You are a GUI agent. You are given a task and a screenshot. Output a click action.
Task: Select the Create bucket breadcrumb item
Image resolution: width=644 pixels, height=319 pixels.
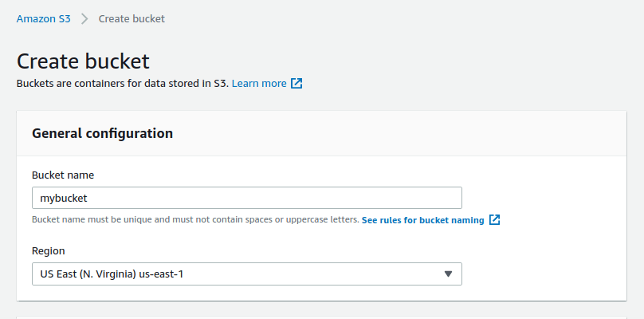click(x=132, y=19)
